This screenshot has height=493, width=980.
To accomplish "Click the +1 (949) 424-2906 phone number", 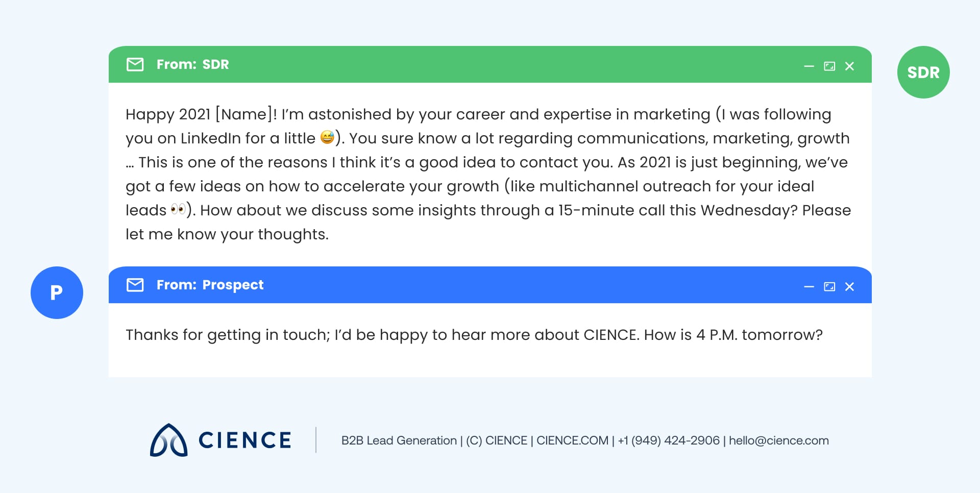I will point(669,440).
